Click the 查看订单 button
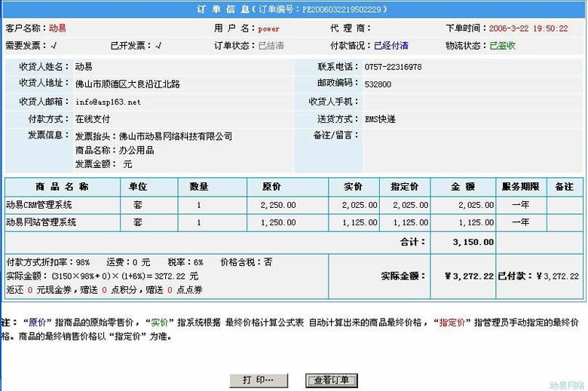The width and height of the screenshot is (588, 391). [x=332, y=380]
